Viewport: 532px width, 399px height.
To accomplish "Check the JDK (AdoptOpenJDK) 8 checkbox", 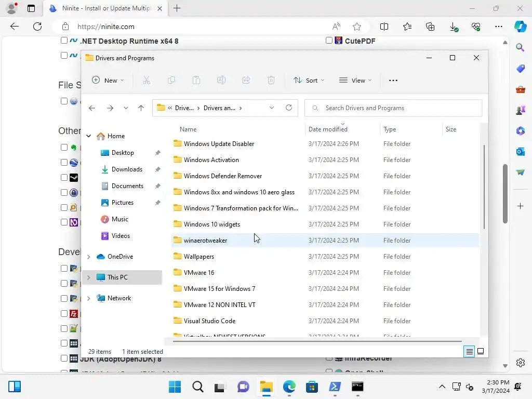I will tap(64, 358).
